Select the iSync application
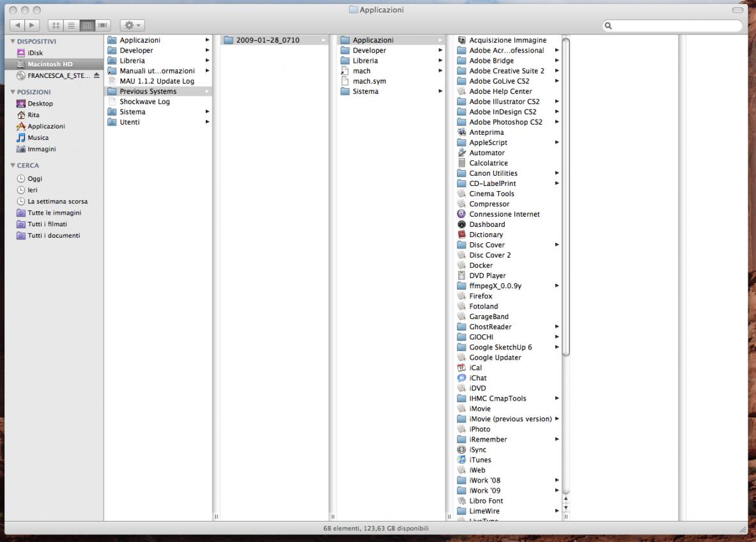This screenshot has height=542, width=756. coord(508,449)
